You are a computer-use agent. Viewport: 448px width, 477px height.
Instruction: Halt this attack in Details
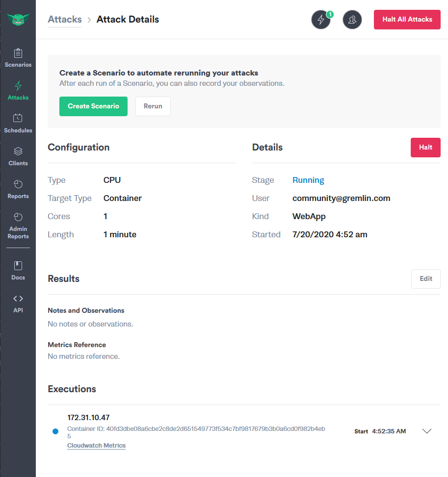425,148
